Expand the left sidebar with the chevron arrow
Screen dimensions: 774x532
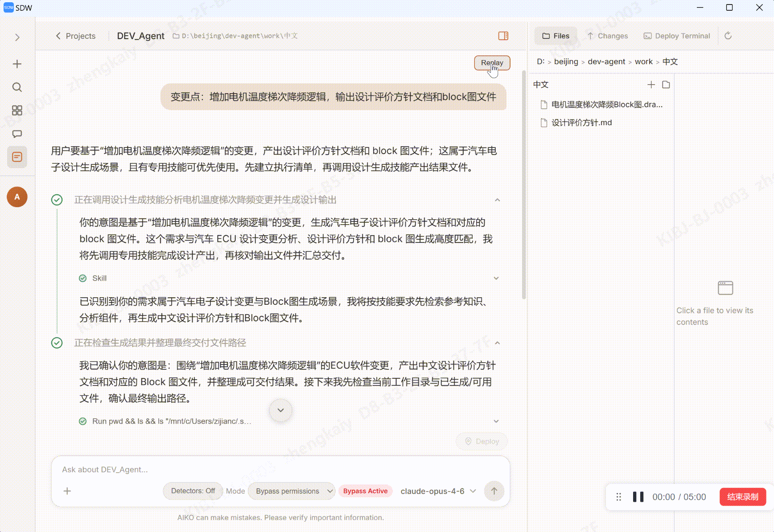17,37
